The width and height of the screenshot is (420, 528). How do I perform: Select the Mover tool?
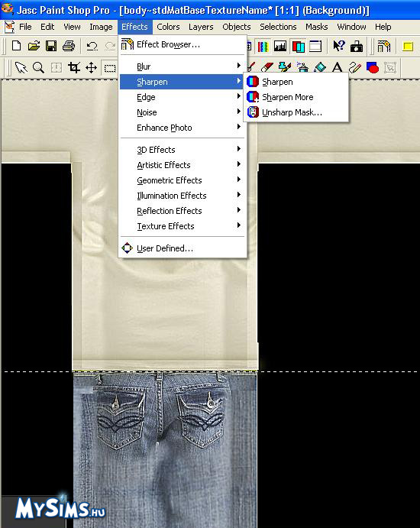click(x=91, y=68)
